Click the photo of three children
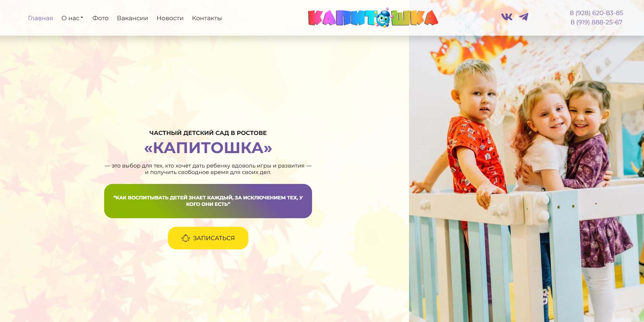 [x=527, y=179]
